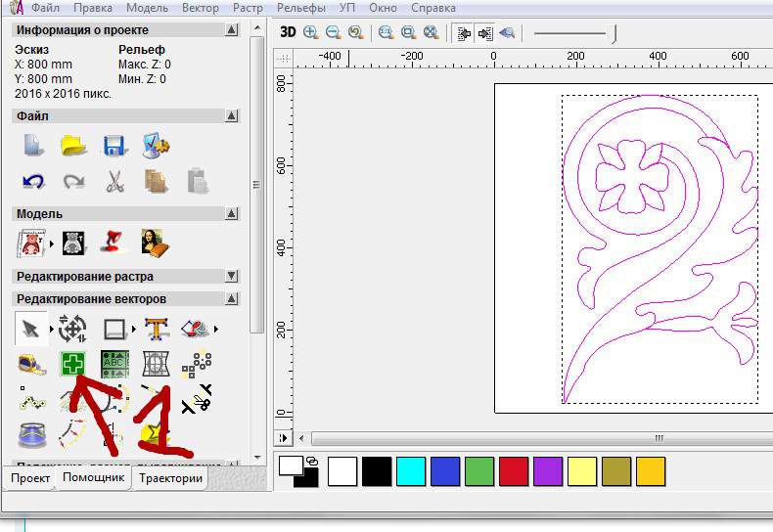Select the arrow vector selection tool
This screenshot has width=773, height=532.
click(x=31, y=329)
